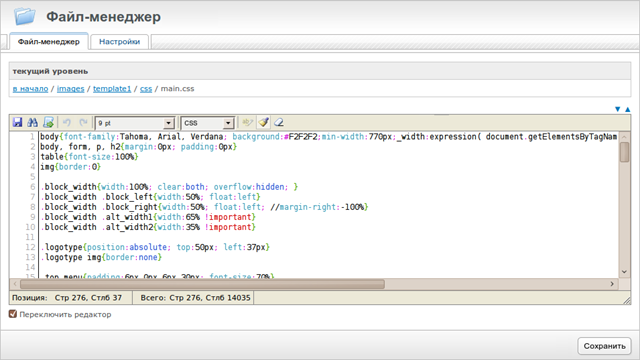Click the .block_width .block_right code line

(x=204, y=207)
